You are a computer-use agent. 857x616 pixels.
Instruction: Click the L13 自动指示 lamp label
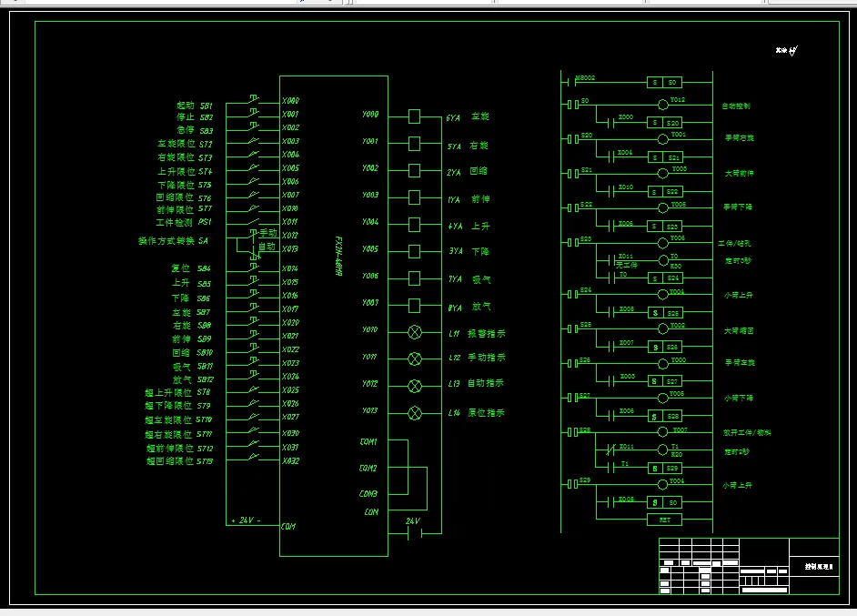pos(476,383)
